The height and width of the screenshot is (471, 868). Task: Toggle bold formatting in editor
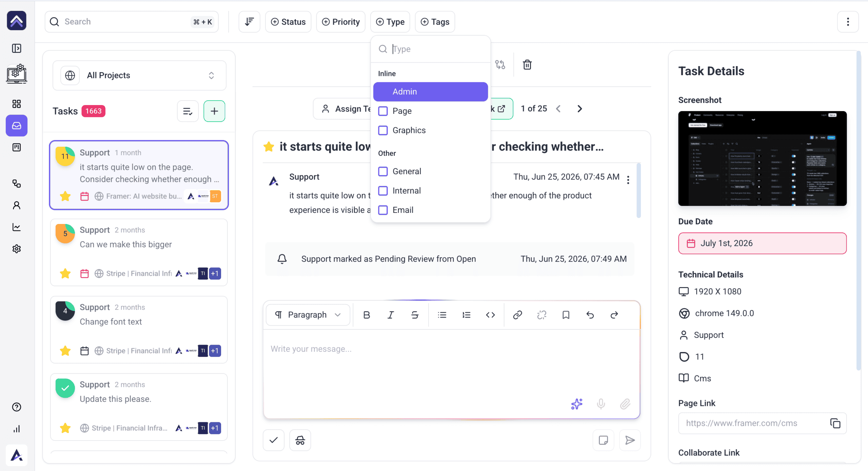(x=367, y=315)
